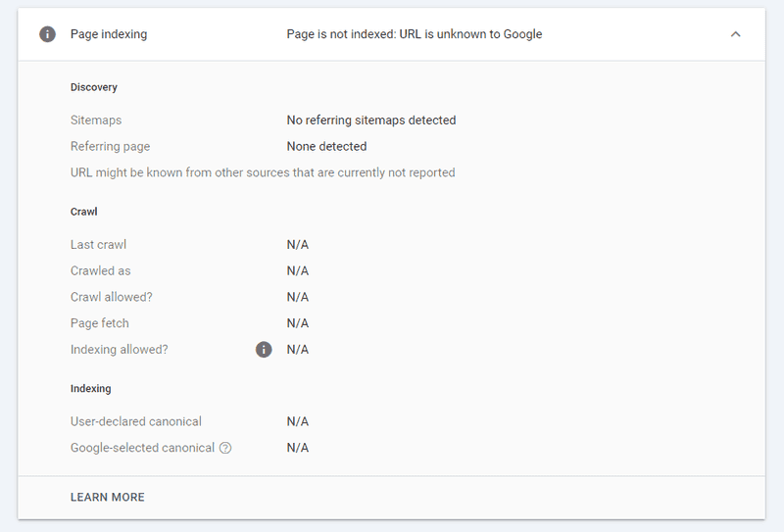Select User-declared canonical label

(136, 421)
